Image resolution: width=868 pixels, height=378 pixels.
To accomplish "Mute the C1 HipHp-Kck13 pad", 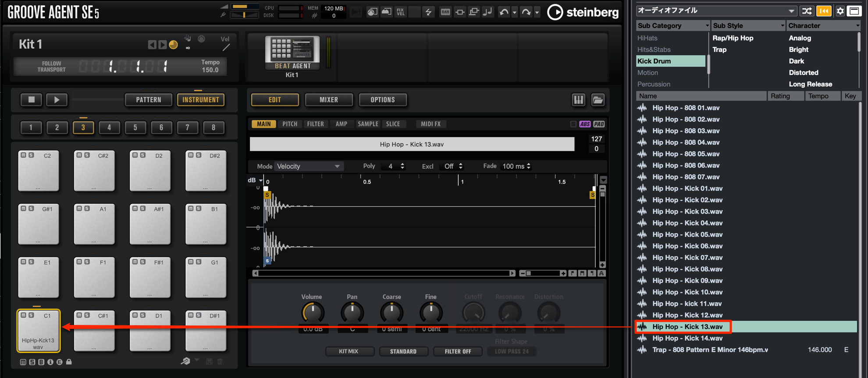I will click(24, 315).
